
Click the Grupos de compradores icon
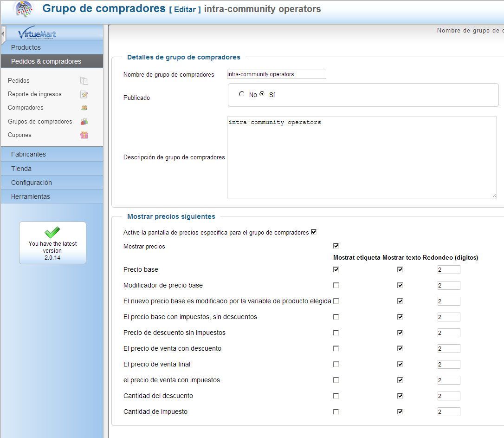click(x=84, y=122)
